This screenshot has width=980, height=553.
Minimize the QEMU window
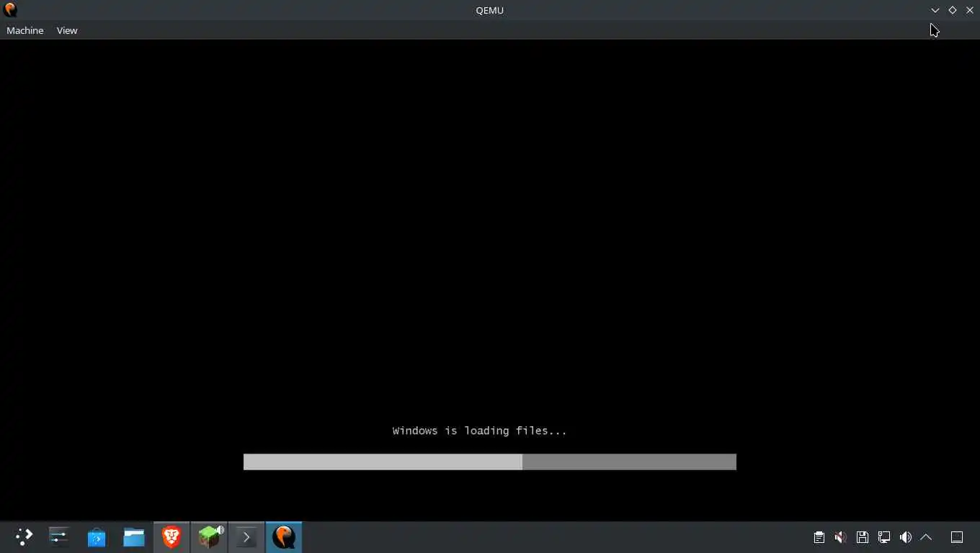point(935,10)
